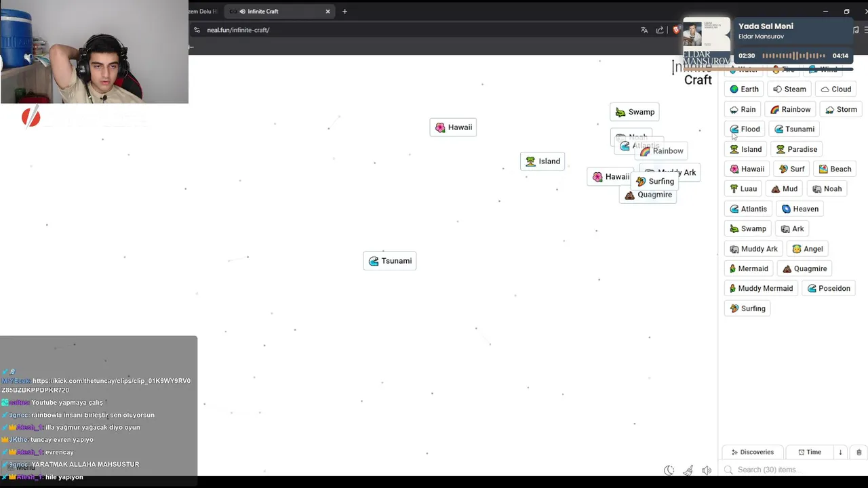Grab the Tsunami element on the canvas
Viewport: 868px width, 488px height.
pyautogui.click(x=390, y=261)
